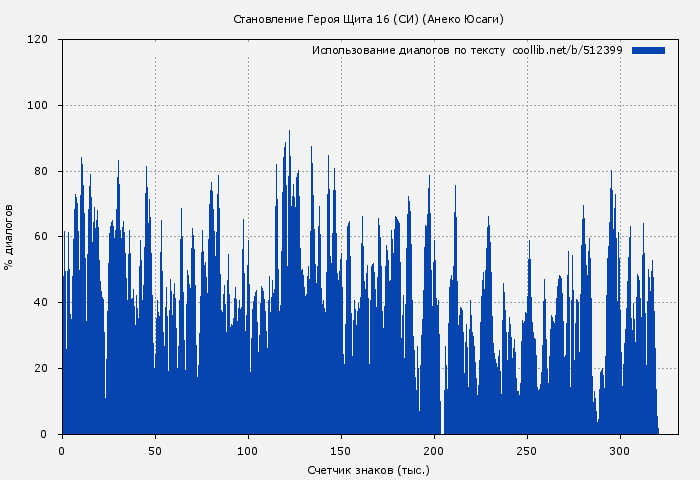This screenshot has height=480, width=700.
Task: Click the y-axis label '% диалогов'
Action: pyautogui.click(x=9, y=237)
